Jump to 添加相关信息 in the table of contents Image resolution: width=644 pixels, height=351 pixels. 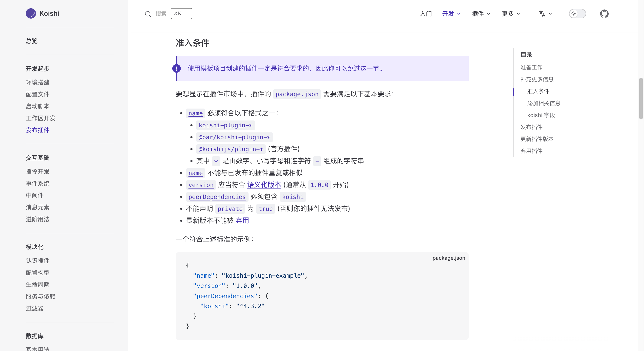point(544,103)
